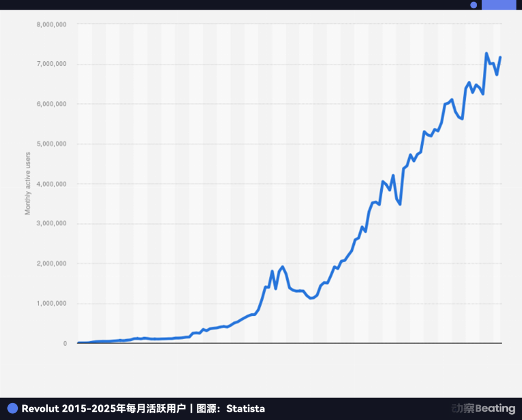Click the local peak just under 2,000,000
522x420 pixels.
(282, 267)
